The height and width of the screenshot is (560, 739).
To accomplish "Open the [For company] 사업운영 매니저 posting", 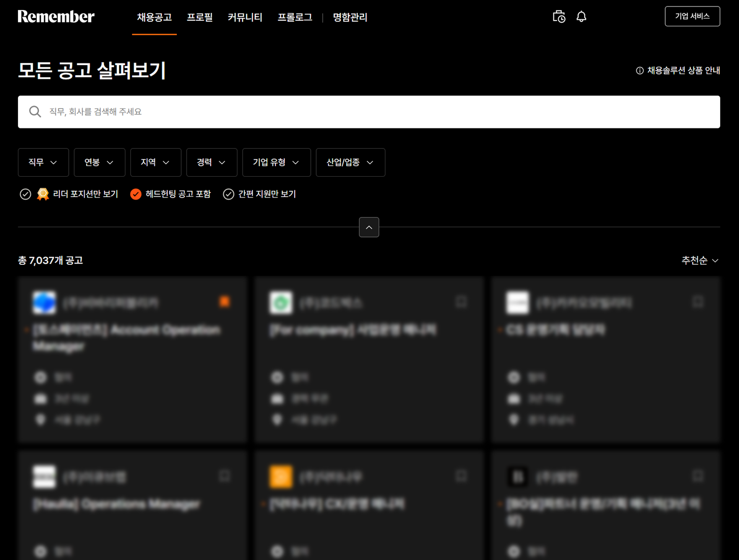I will 353,330.
